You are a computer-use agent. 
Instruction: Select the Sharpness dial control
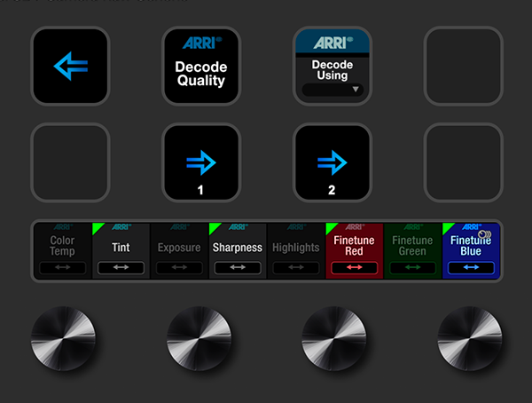(x=238, y=251)
